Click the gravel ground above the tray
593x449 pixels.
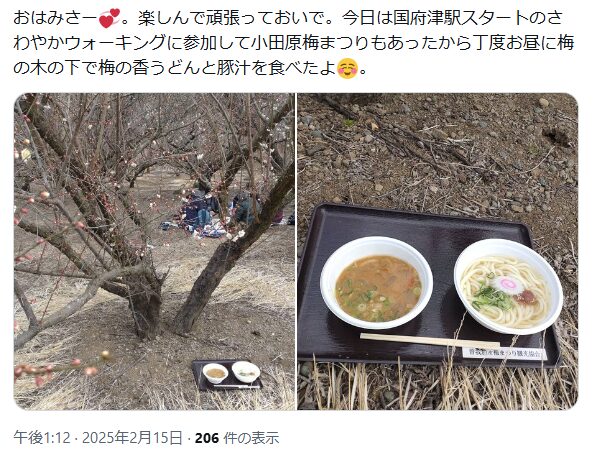click(438, 149)
